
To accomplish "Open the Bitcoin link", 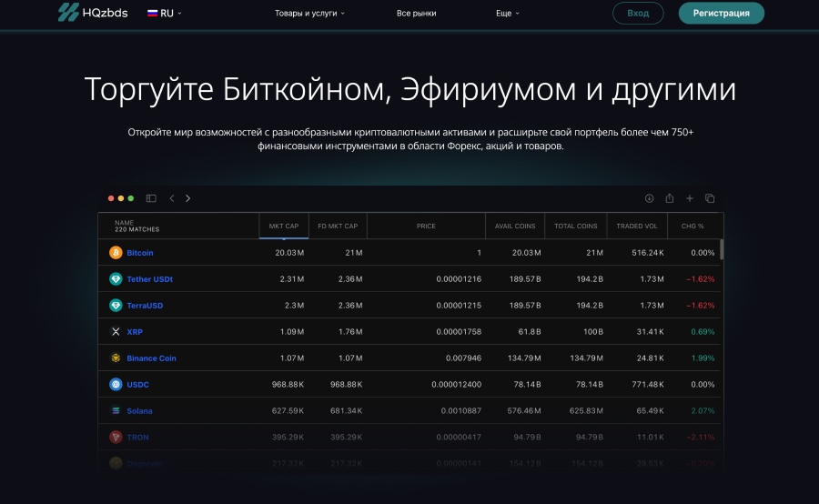I will [140, 253].
